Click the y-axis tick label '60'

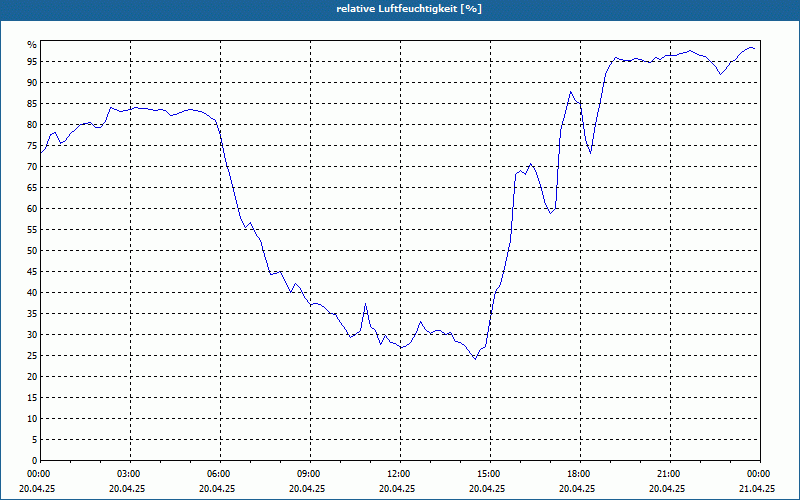pyautogui.click(x=32, y=209)
